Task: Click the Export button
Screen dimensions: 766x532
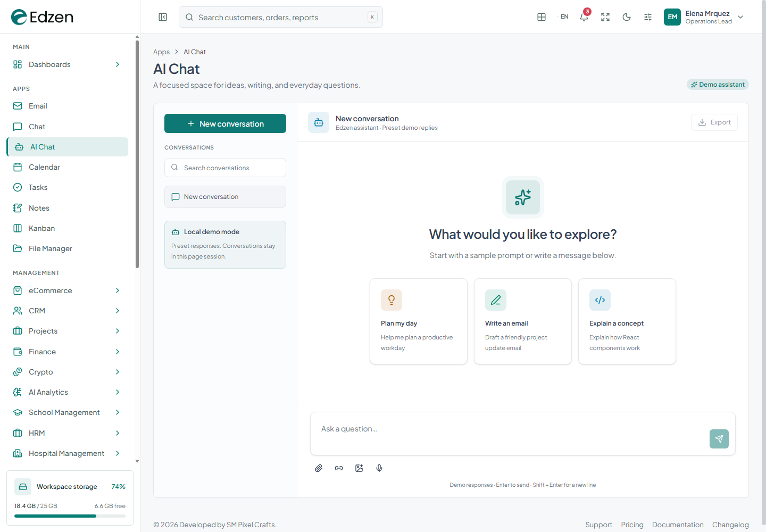Action: click(714, 122)
